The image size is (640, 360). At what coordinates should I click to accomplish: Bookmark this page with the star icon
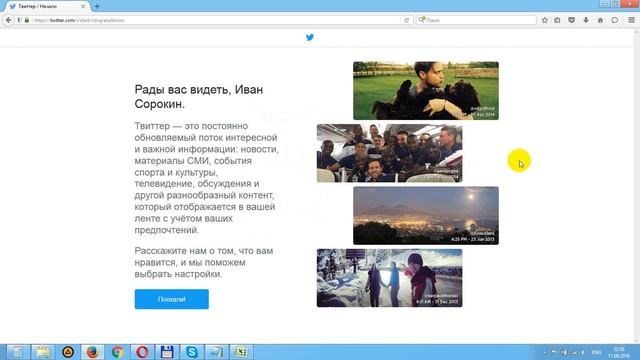coord(544,20)
